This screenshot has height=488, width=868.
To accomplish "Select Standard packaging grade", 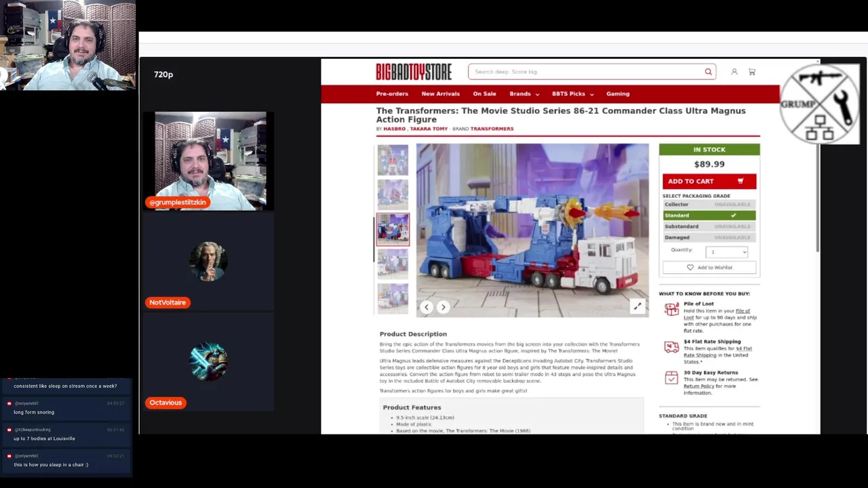I will point(709,215).
